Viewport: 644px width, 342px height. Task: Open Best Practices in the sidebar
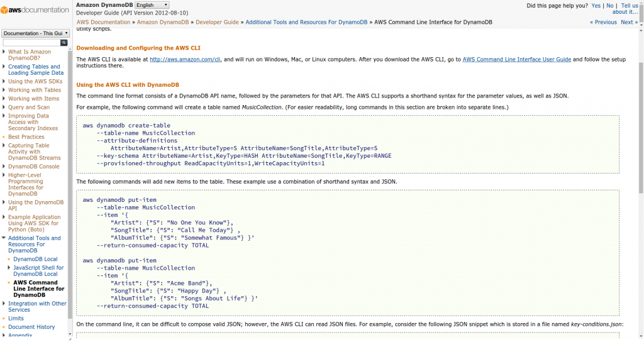coord(26,136)
